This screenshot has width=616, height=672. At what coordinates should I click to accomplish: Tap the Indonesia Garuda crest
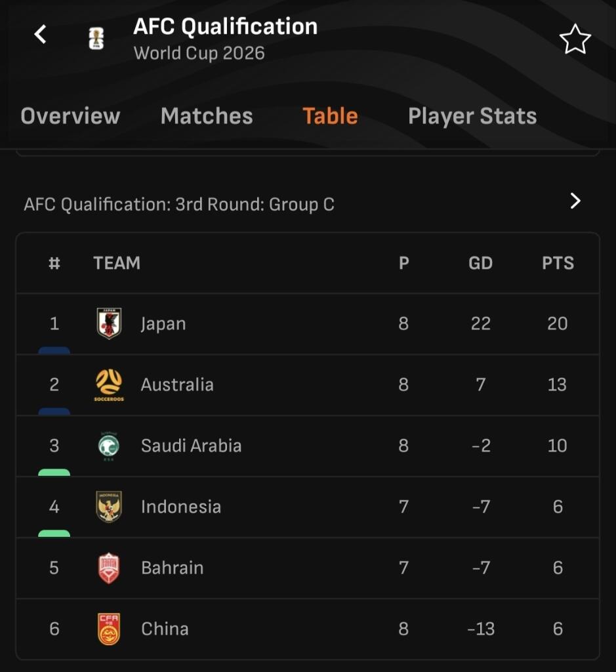tap(109, 507)
